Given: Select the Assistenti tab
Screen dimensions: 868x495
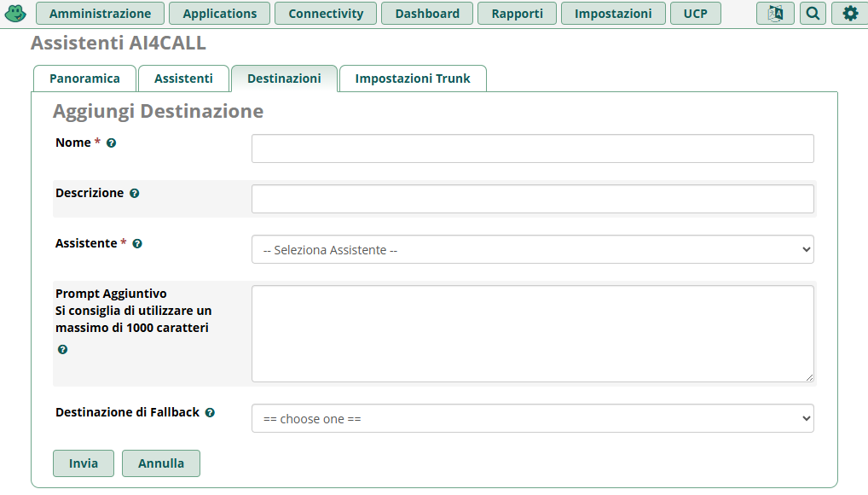Looking at the screenshot, I should (183, 78).
